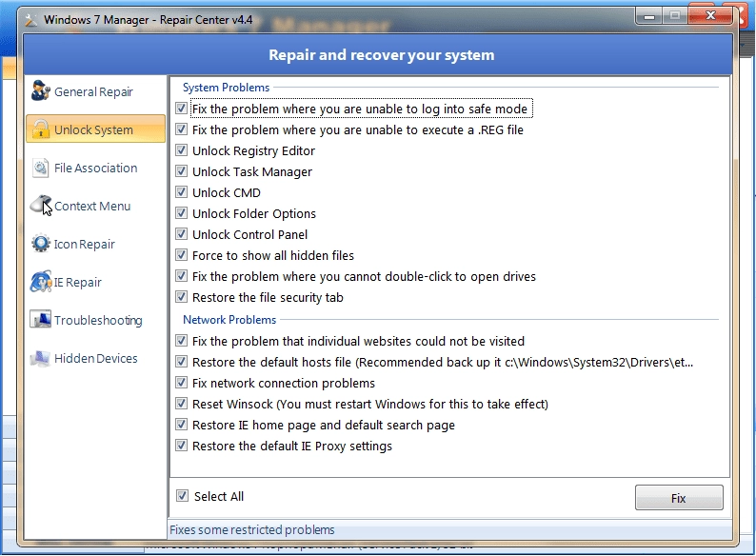Click the Windows 7 Manager title bar icon
This screenshot has height=556, width=756.
pyautogui.click(x=30, y=20)
